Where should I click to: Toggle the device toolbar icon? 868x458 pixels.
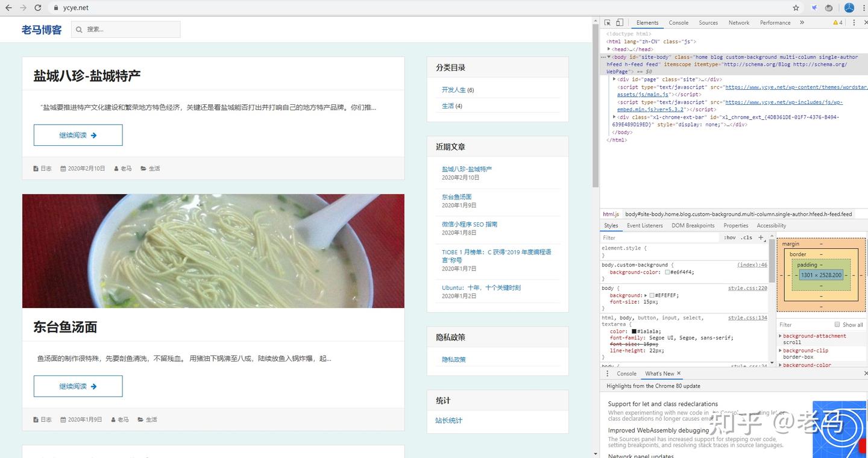(x=620, y=22)
